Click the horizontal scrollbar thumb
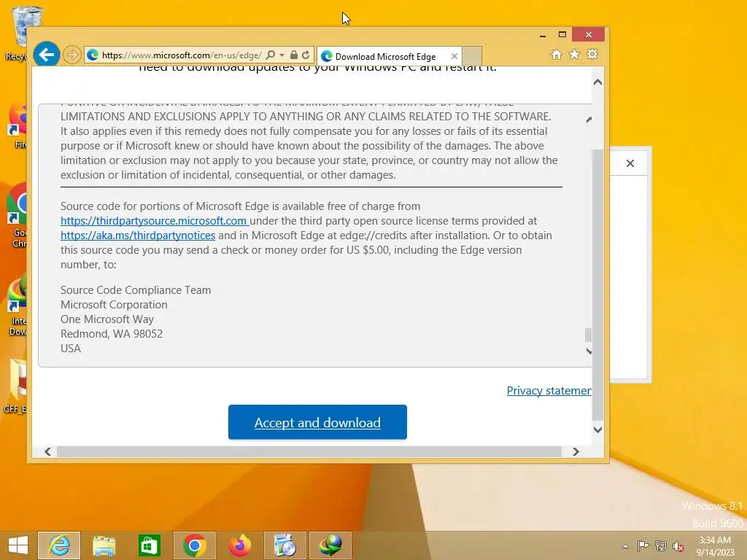 click(x=309, y=451)
